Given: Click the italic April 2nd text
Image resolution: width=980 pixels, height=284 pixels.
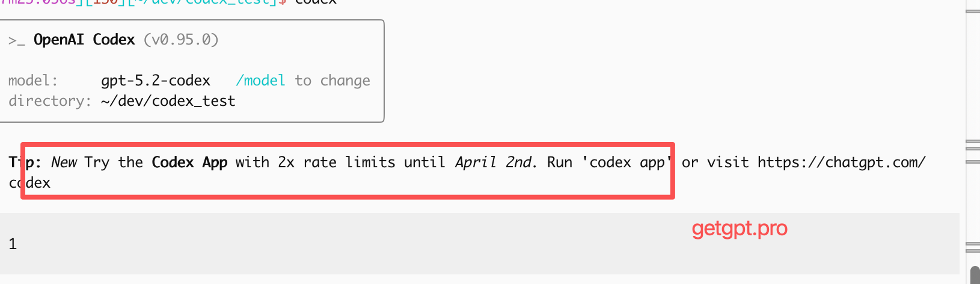Looking at the screenshot, I should pyautogui.click(x=494, y=162).
